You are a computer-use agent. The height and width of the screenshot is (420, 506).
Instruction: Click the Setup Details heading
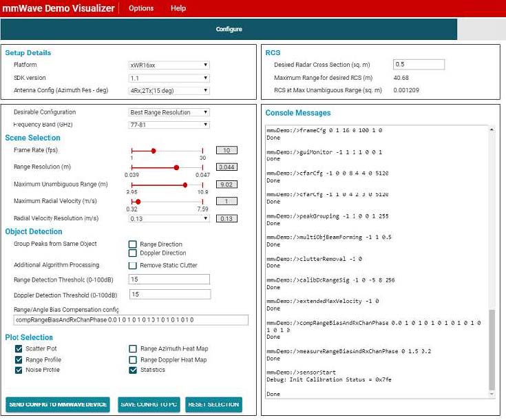28,52
